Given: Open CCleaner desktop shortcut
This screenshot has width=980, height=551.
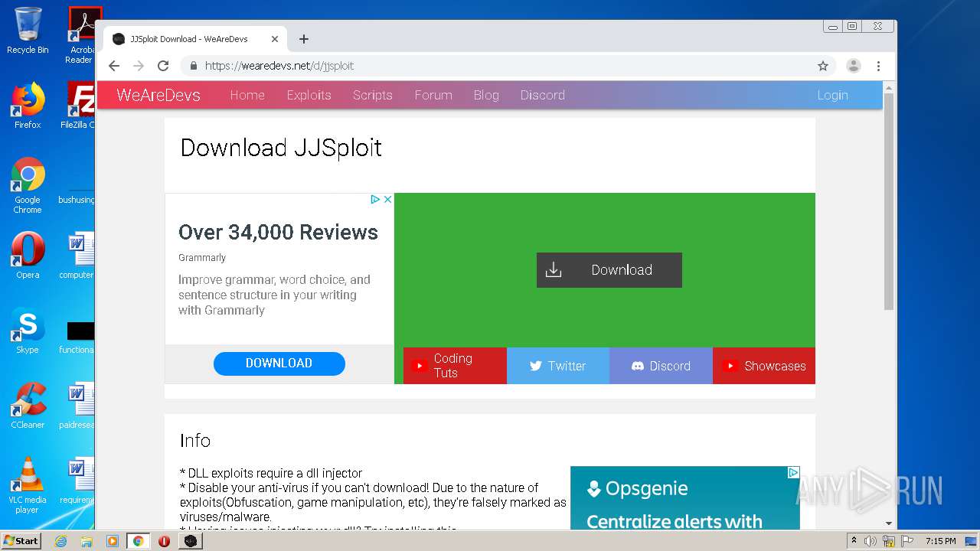Looking at the screenshot, I should (28, 406).
